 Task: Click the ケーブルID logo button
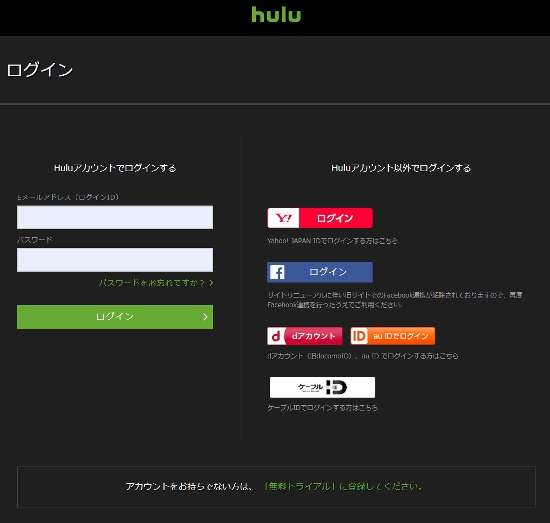coord(322,387)
